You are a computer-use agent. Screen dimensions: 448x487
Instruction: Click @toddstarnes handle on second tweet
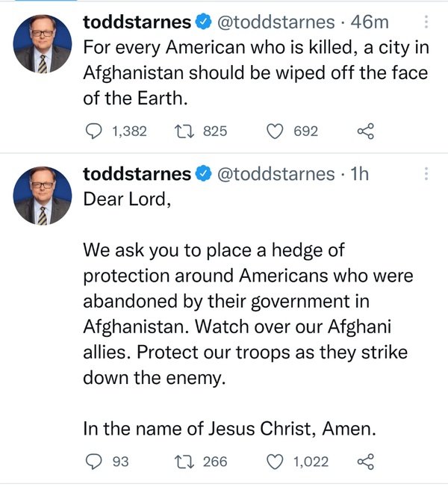276,174
